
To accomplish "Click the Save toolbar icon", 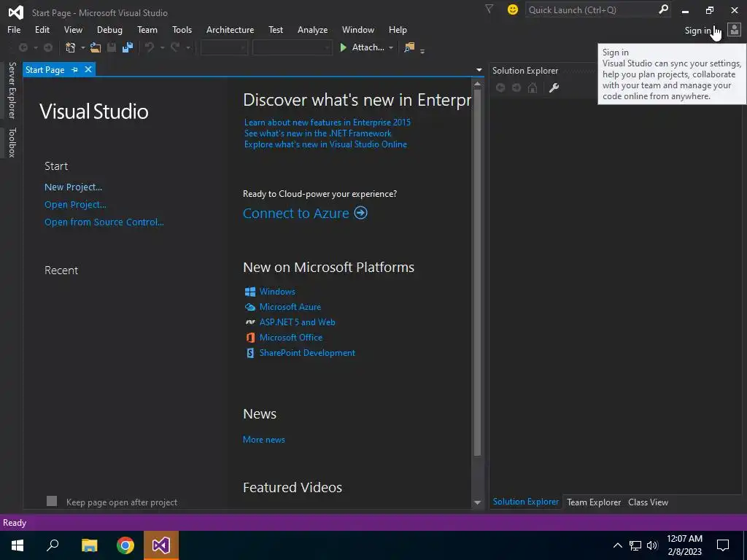I will pos(112,47).
